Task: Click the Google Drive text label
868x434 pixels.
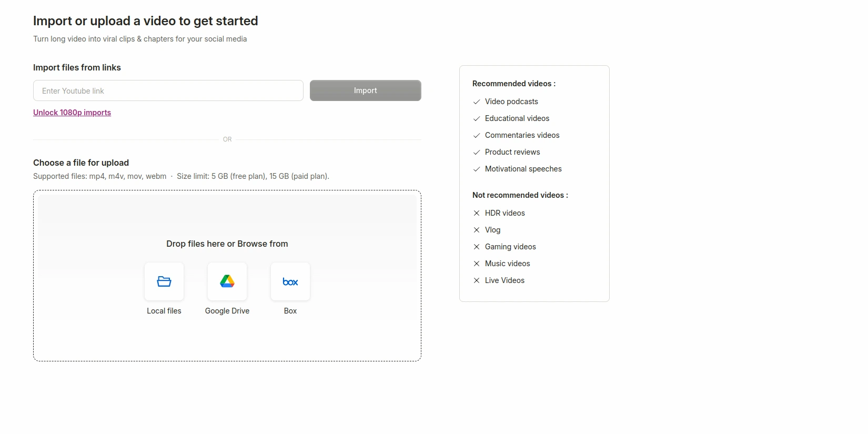Action: point(227,311)
